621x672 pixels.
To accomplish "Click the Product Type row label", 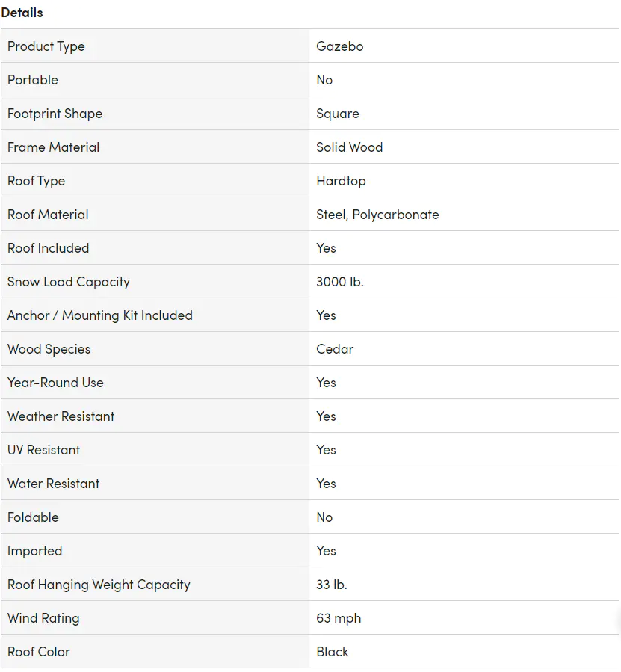I will point(46,46).
